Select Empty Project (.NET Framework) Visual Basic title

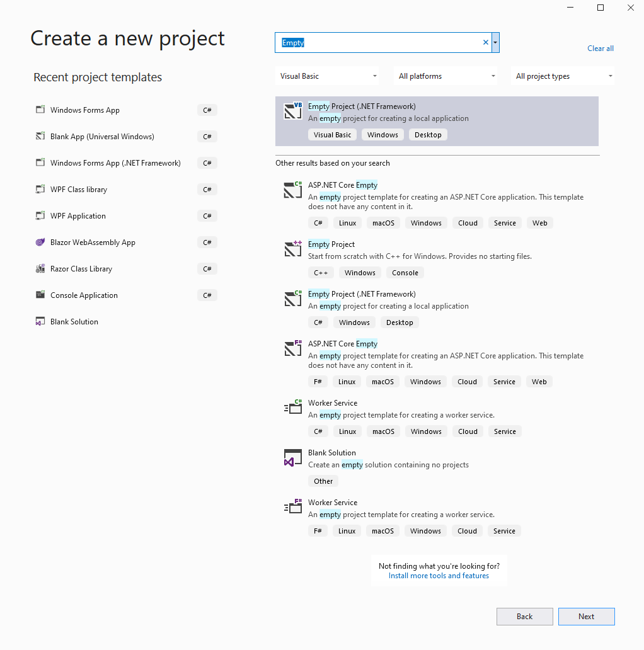click(362, 106)
